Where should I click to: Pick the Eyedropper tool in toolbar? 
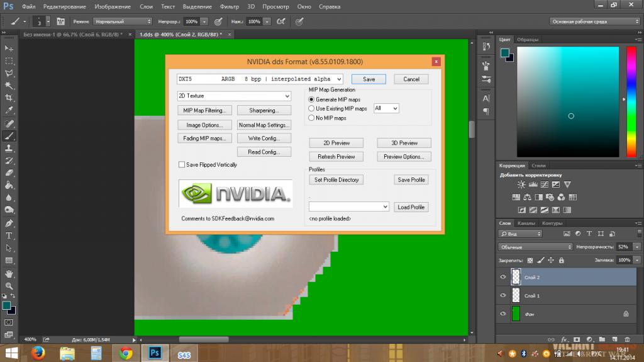(x=9, y=110)
